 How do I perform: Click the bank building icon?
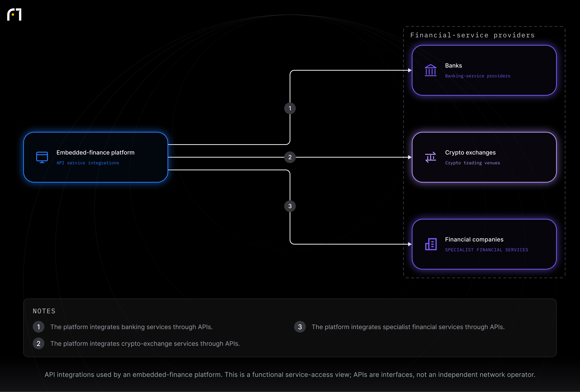tap(430, 70)
